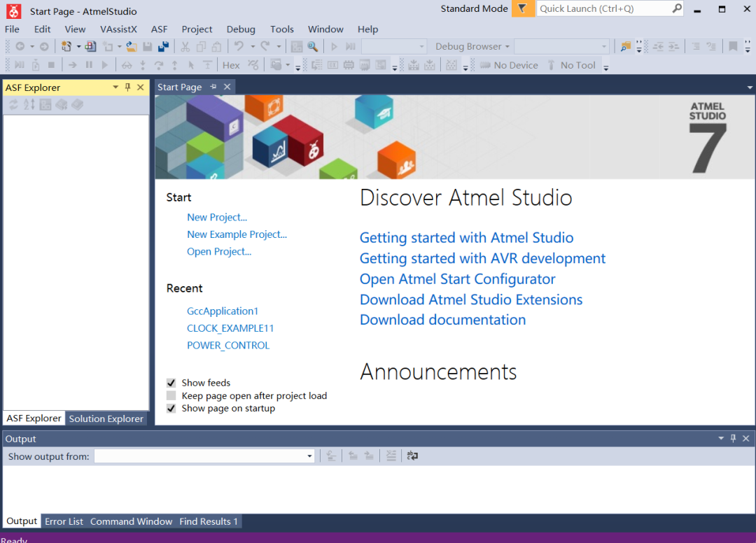Screen dimensions: 756x543
Task: Open the document tab list dropdown arrow
Action: click(x=749, y=87)
